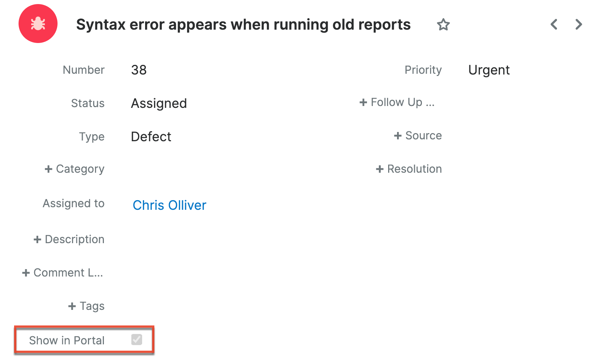This screenshot has height=364, width=590.
Task: Click the red bug module icon
Action: (38, 24)
